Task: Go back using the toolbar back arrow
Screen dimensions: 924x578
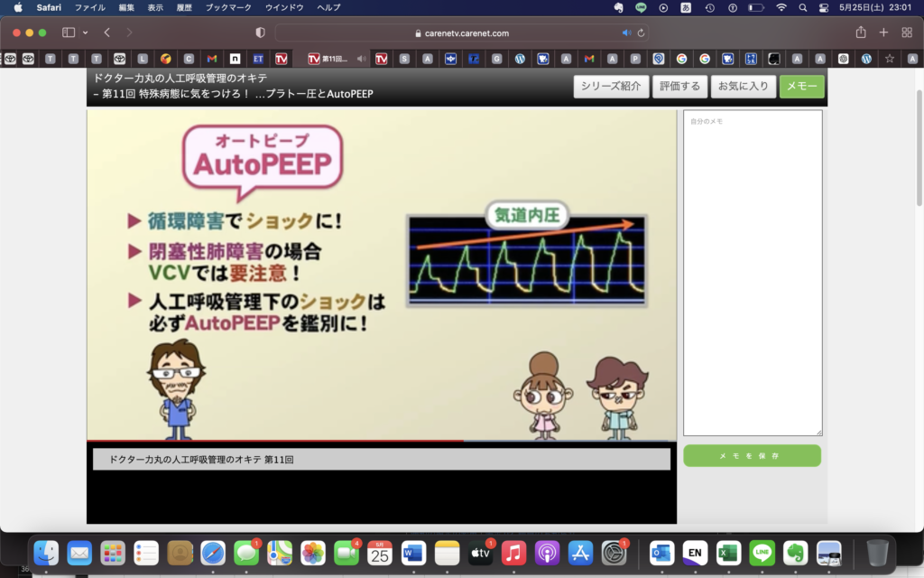Action: coord(107,33)
